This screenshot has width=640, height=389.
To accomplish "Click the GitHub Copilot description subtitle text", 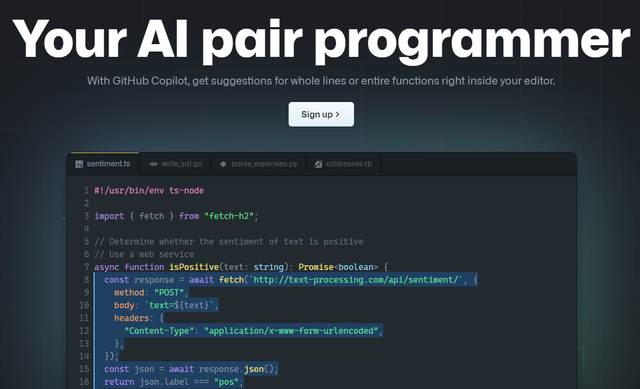I will click(x=321, y=81).
